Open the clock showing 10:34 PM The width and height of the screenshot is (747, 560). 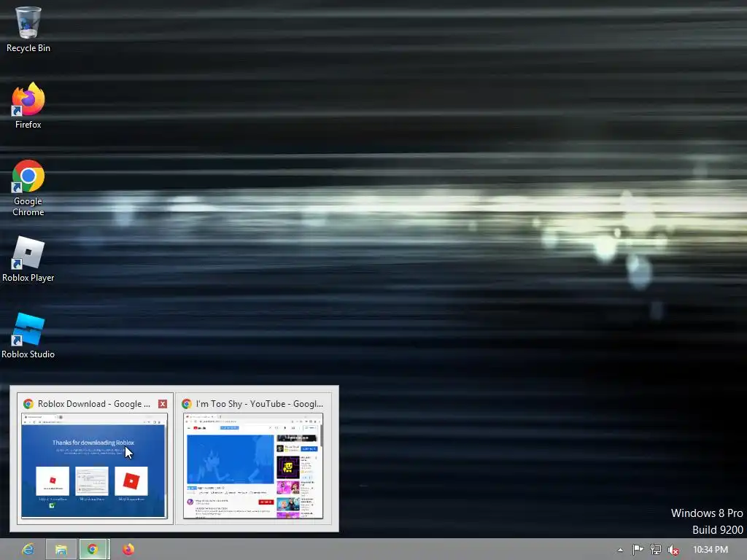711,550
